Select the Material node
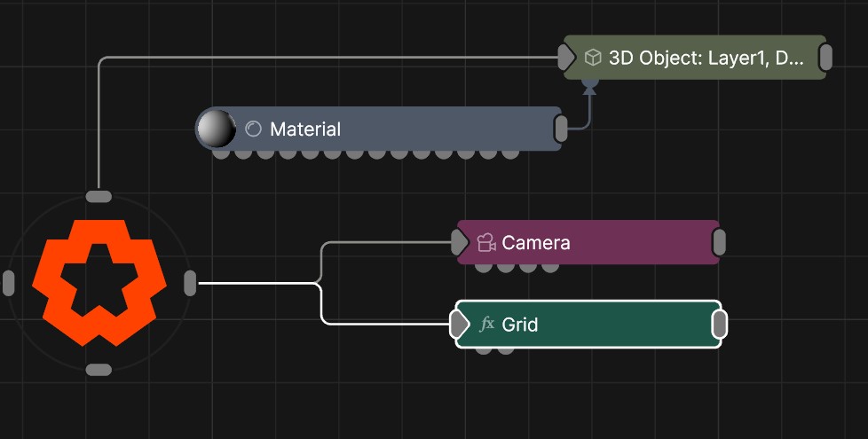868x439 pixels. [426, 129]
